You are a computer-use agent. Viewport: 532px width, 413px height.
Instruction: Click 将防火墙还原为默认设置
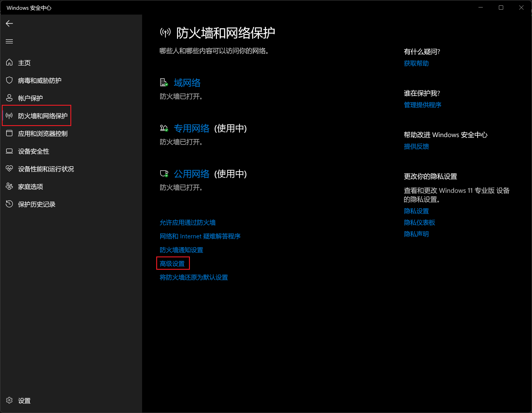pyautogui.click(x=194, y=277)
